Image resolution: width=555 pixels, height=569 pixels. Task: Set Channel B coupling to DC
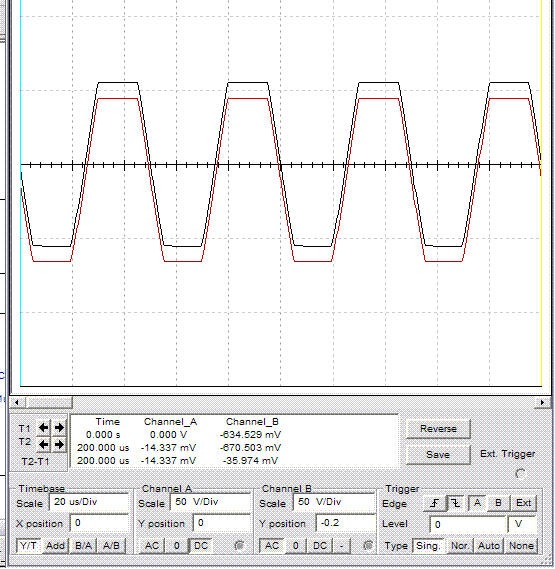[319, 546]
